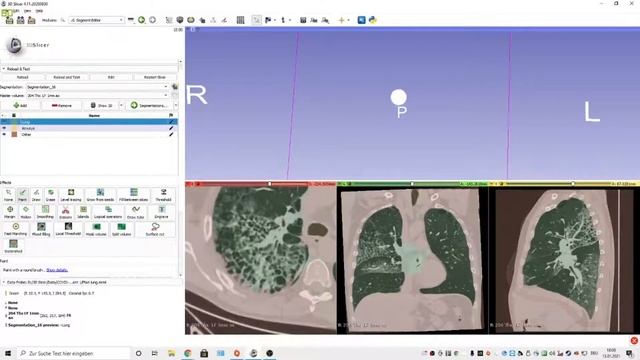The height and width of the screenshot is (360, 640).
Task: Open the Help menu
Action: click(39, 11)
